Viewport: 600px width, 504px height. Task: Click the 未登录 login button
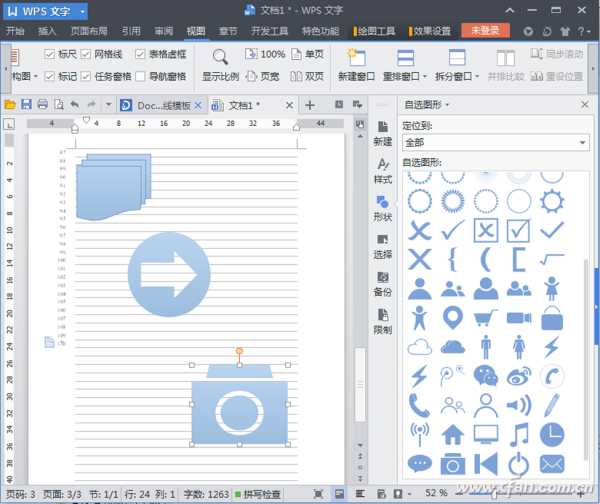pyautogui.click(x=485, y=31)
